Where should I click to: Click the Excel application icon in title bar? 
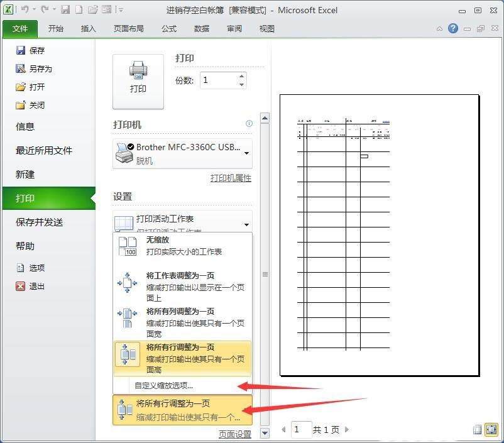(x=8, y=9)
